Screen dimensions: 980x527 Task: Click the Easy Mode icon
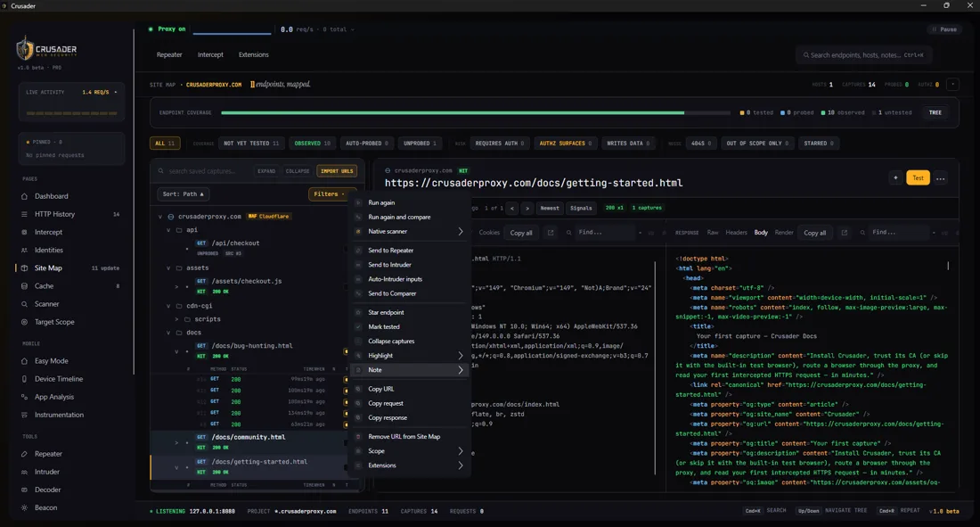click(x=24, y=361)
